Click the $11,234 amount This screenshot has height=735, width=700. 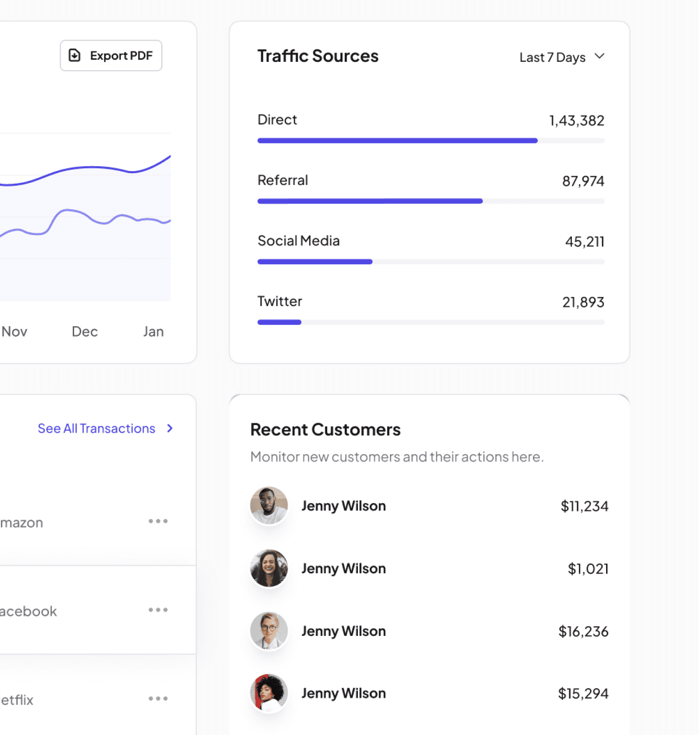click(584, 507)
